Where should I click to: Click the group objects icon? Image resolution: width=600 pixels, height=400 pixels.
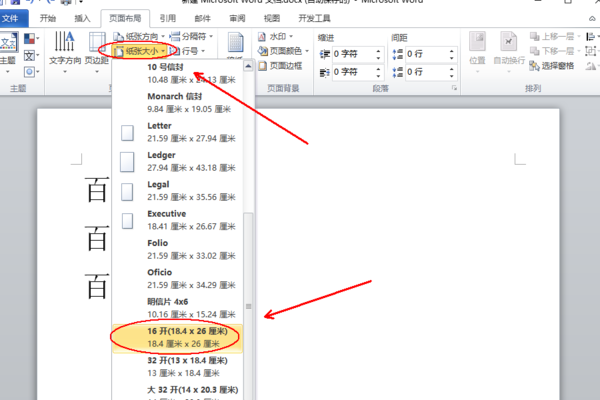coord(592,51)
